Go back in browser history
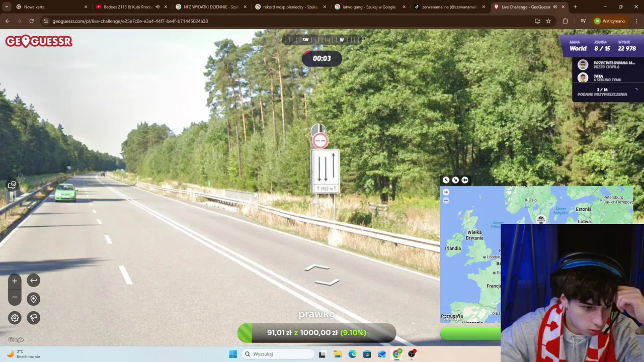Screen dimensions: 644x362 (x=8, y=21)
